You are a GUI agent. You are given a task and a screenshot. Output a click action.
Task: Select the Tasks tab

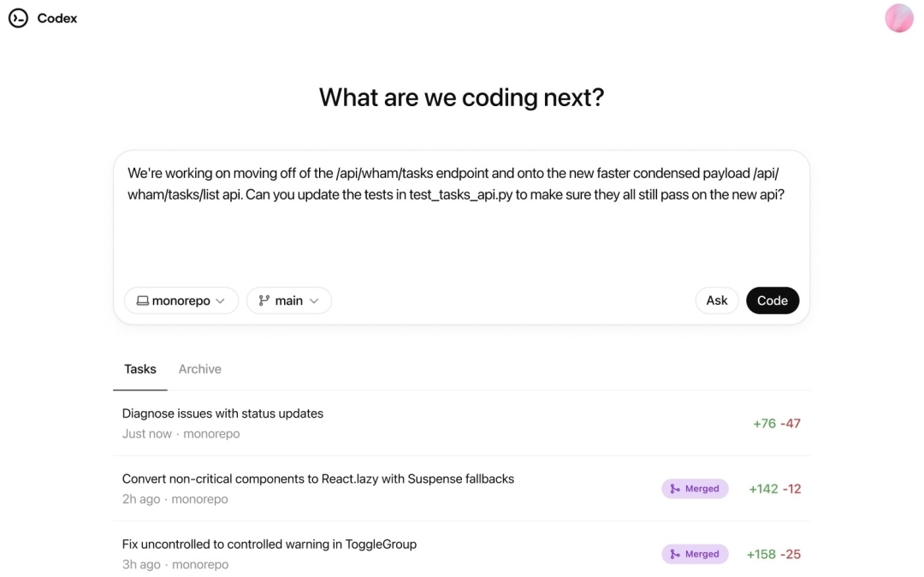coord(140,369)
